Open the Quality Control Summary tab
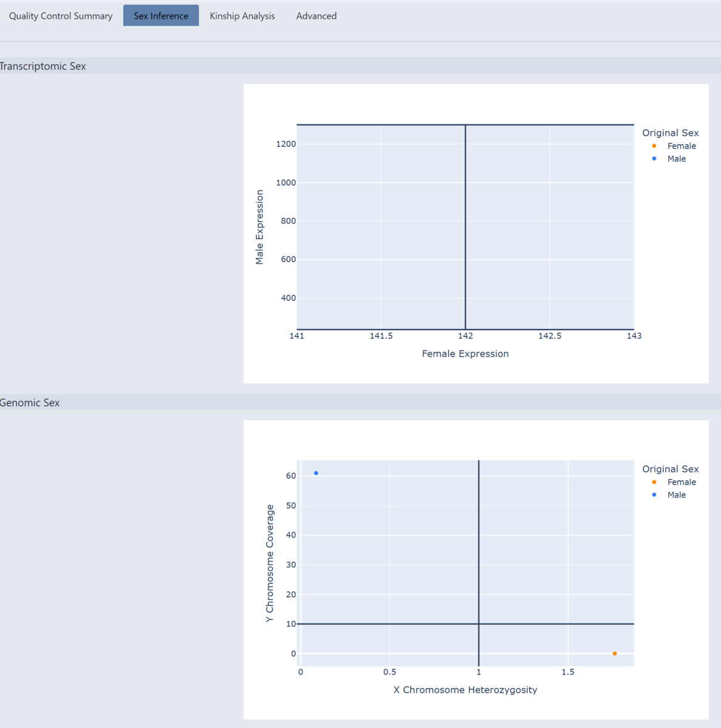721x728 pixels. click(x=61, y=16)
